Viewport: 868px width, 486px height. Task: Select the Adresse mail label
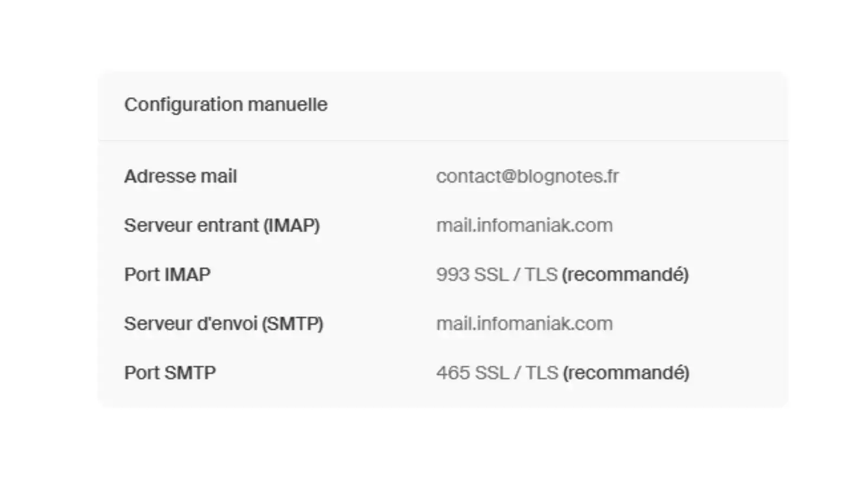[180, 176]
